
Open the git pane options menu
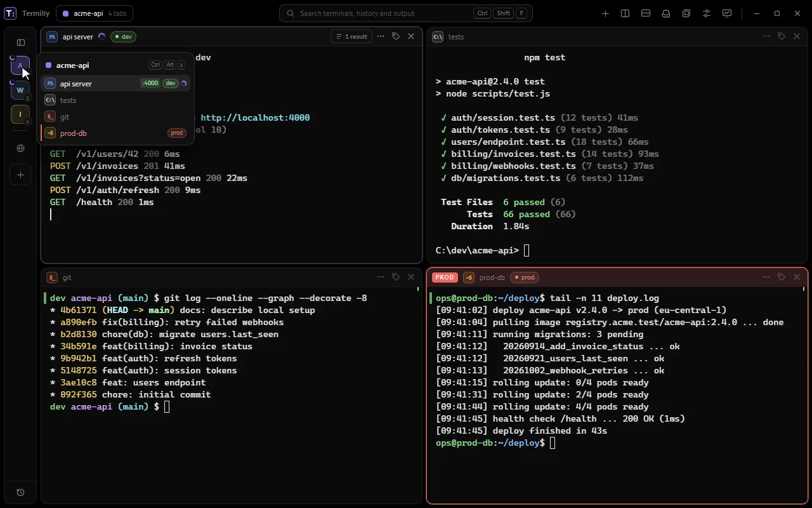click(x=381, y=277)
